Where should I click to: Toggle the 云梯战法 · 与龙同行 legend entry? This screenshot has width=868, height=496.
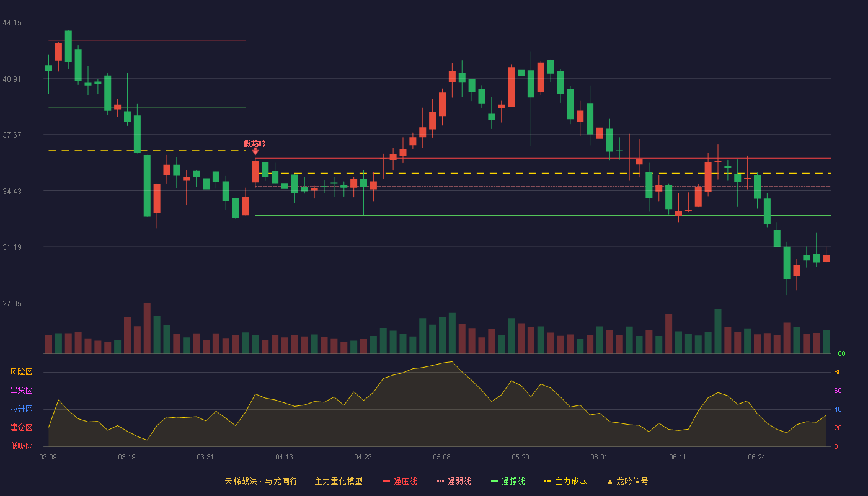point(294,481)
